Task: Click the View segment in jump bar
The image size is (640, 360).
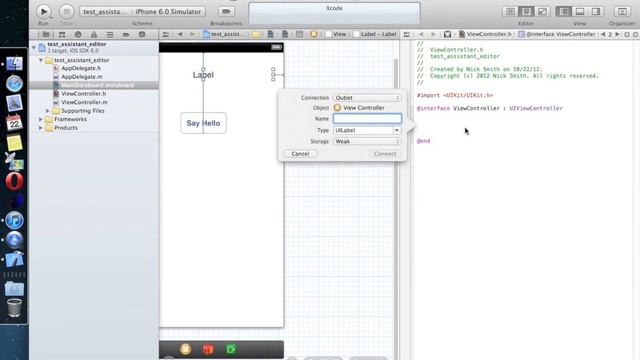Action: tap(336, 35)
